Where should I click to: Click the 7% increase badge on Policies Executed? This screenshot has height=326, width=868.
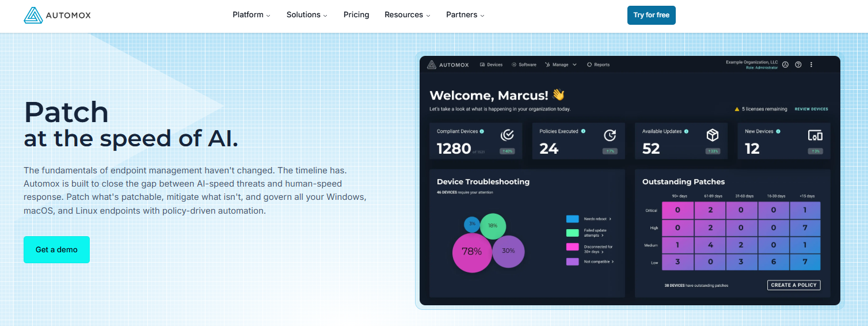pyautogui.click(x=610, y=151)
